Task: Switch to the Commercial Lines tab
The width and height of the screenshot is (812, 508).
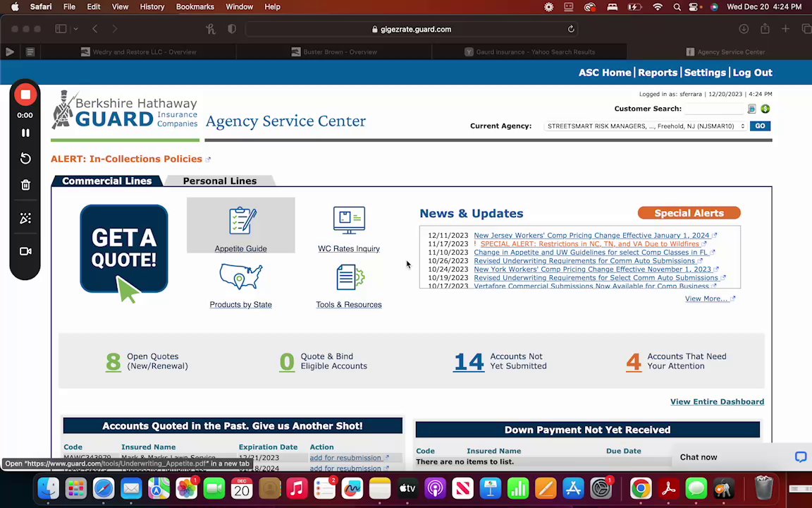Action: pos(106,181)
